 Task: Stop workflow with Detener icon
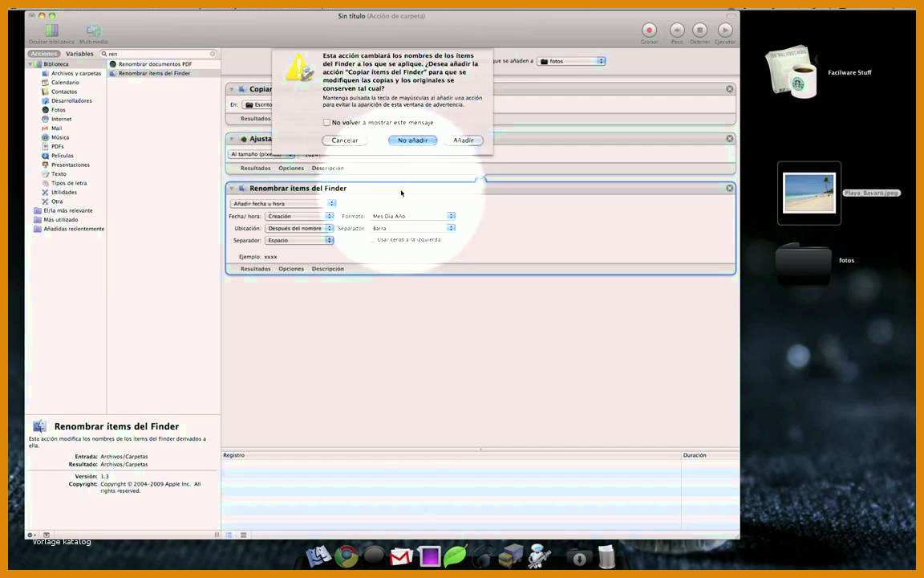click(699, 30)
